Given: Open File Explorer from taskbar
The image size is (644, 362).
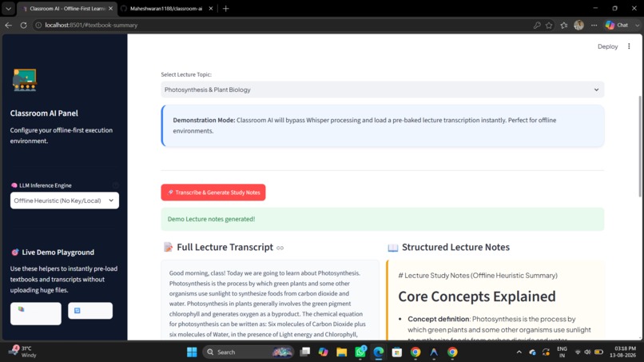Looking at the screenshot, I should (342, 352).
